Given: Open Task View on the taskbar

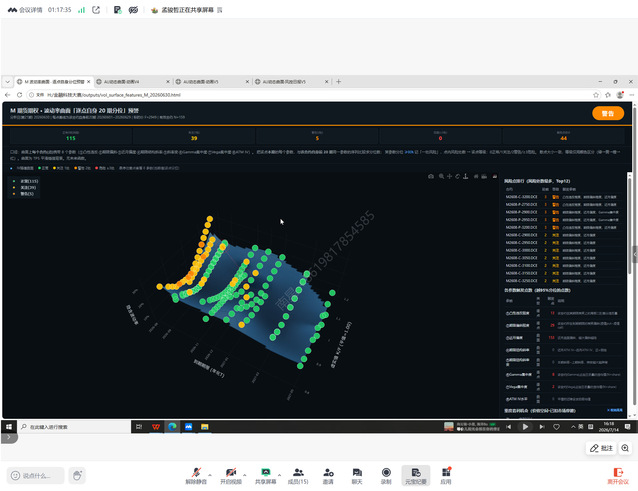Looking at the screenshot, I should 139,426.
